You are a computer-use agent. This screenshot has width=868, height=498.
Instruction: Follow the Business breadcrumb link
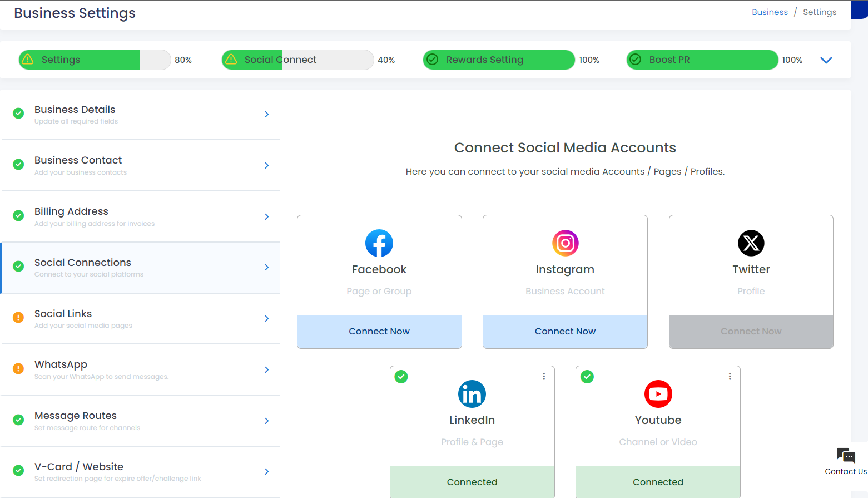770,12
